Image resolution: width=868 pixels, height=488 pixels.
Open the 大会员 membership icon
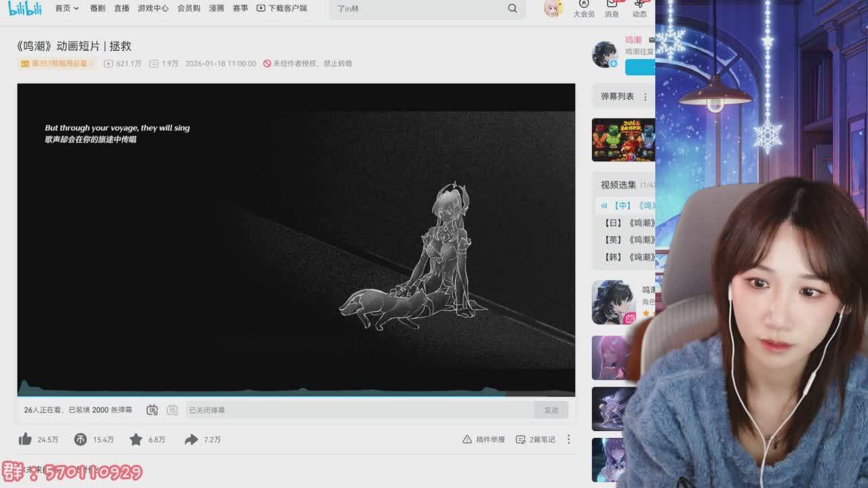(x=583, y=8)
